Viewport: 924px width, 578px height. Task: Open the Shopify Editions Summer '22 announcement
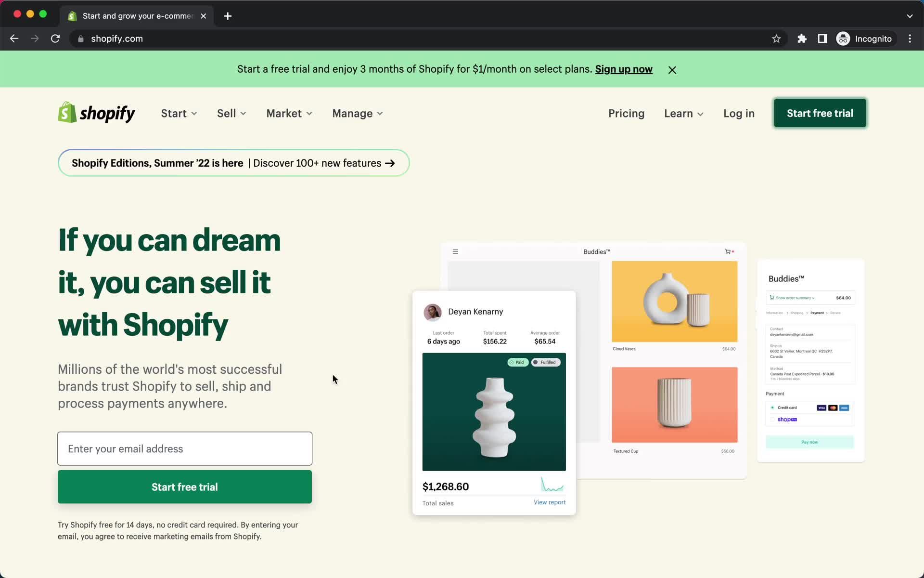233,163
